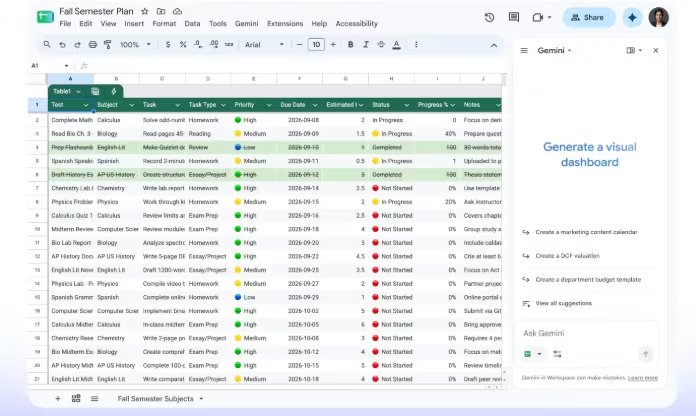
Task: Open the version history clock icon
Action: pos(489,17)
